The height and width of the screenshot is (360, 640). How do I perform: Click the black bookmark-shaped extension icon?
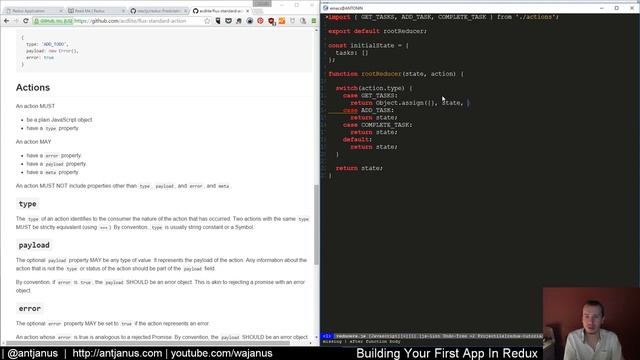point(218,21)
